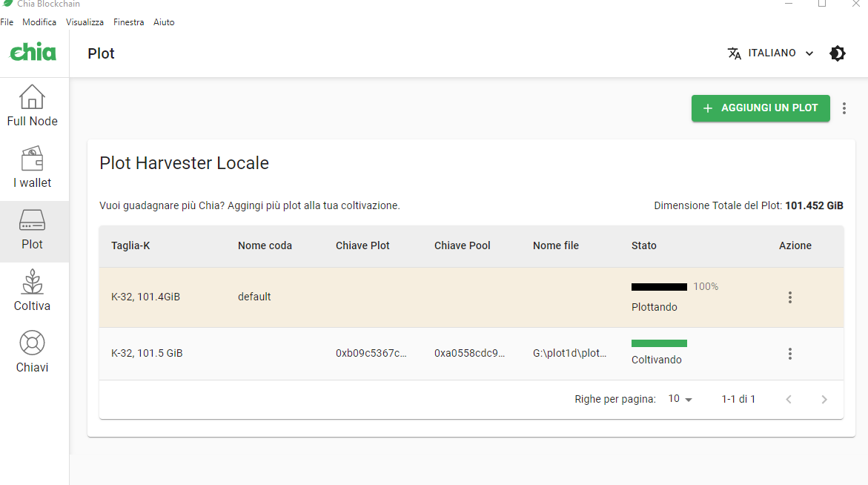Open rows per page dropdown showing 10
Image resolution: width=868 pixels, height=485 pixels.
coord(680,399)
